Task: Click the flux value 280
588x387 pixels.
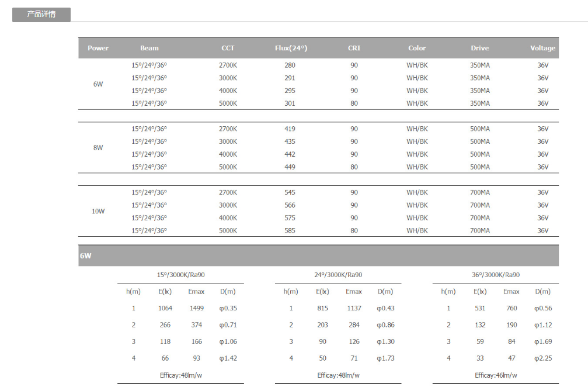Action: coord(290,65)
